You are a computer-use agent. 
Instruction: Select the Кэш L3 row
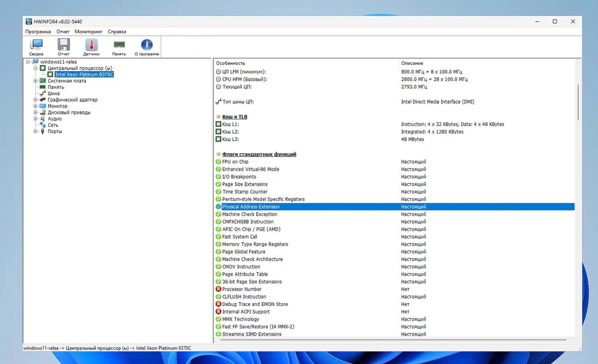395,140
